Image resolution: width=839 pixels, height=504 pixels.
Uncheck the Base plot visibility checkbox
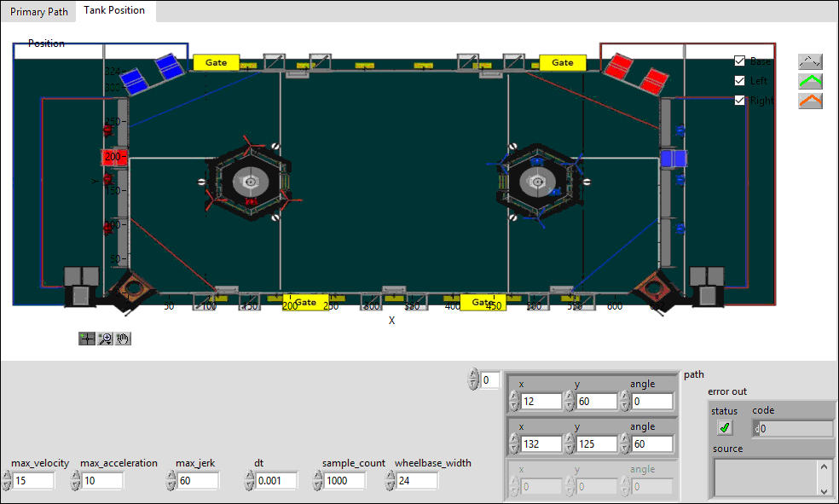[740, 61]
